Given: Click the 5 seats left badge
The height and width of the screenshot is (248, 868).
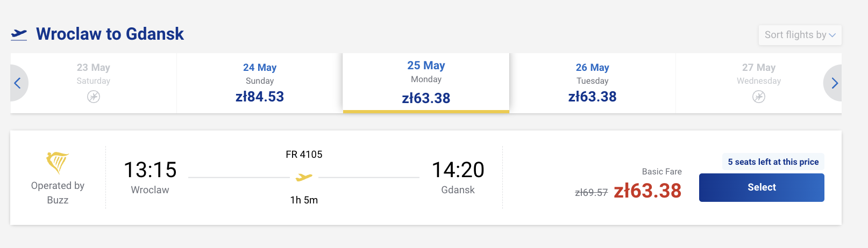Looking at the screenshot, I should [x=773, y=162].
